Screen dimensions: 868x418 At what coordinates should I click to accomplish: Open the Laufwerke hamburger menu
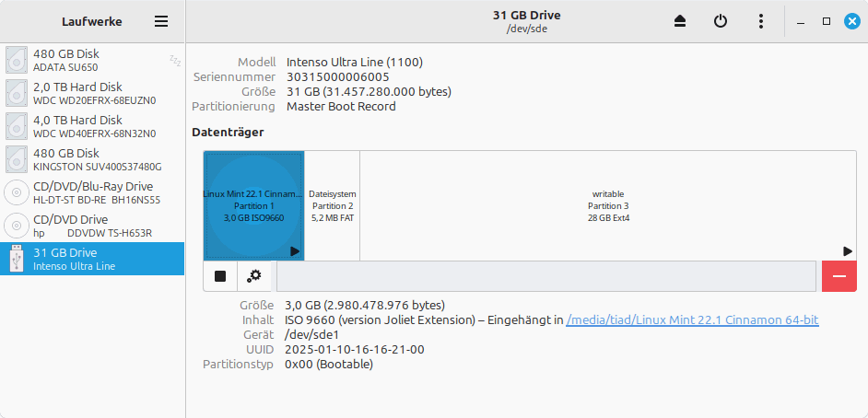point(161,21)
